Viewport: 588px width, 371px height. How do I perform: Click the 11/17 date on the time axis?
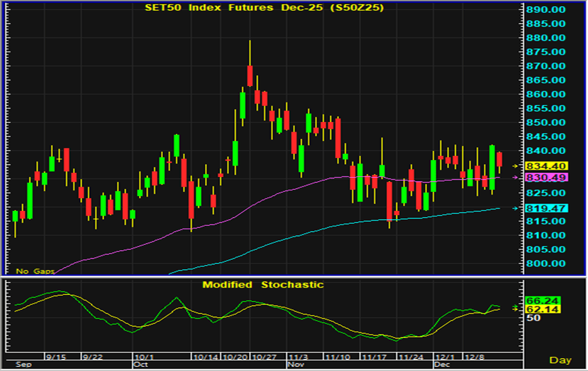(x=374, y=355)
